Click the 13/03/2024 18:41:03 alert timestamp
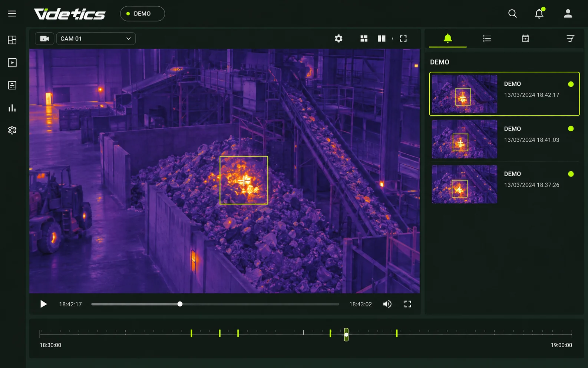This screenshot has width=588, height=368. tap(532, 140)
